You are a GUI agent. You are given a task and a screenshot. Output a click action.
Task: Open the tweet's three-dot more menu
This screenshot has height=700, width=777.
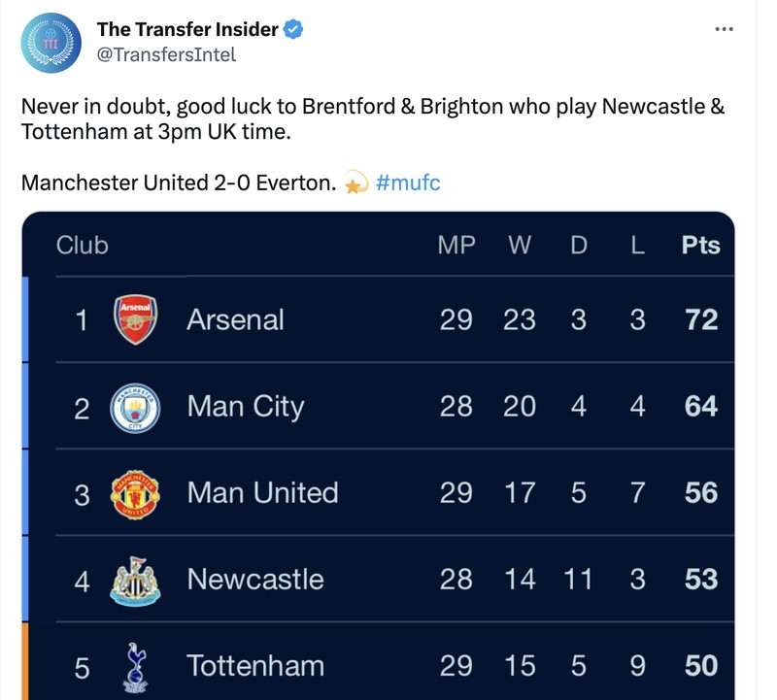tap(724, 29)
